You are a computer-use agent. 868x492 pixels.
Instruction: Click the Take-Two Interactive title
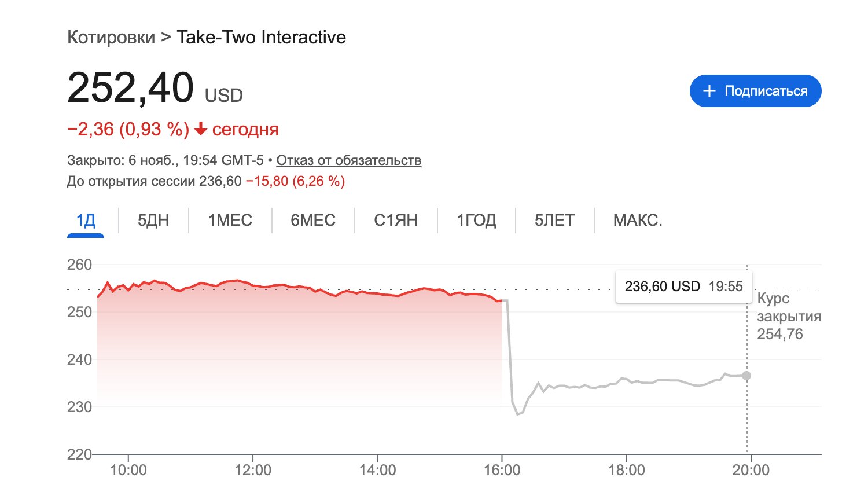point(261,37)
